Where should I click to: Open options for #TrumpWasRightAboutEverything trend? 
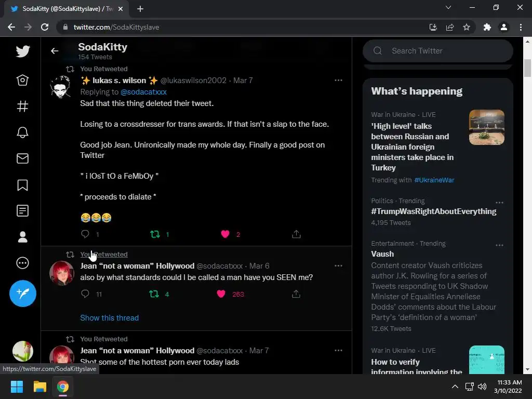(x=499, y=203)
